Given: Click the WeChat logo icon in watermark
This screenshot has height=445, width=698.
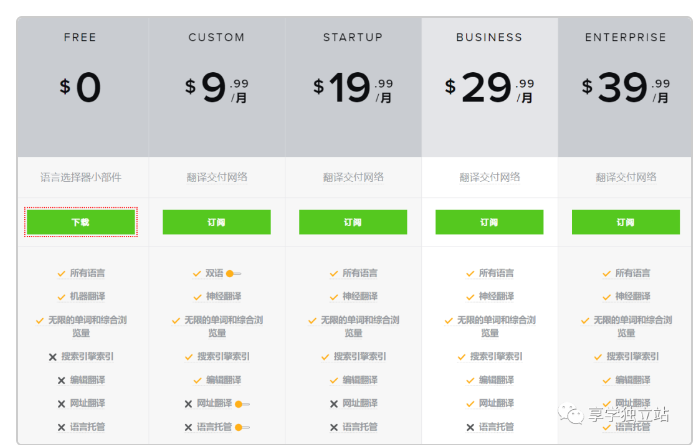Looking at the screenshot, I should point(572,414).
